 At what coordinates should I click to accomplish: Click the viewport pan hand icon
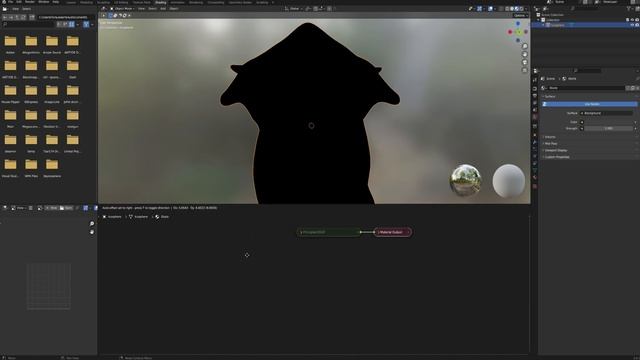click(525, 54)
